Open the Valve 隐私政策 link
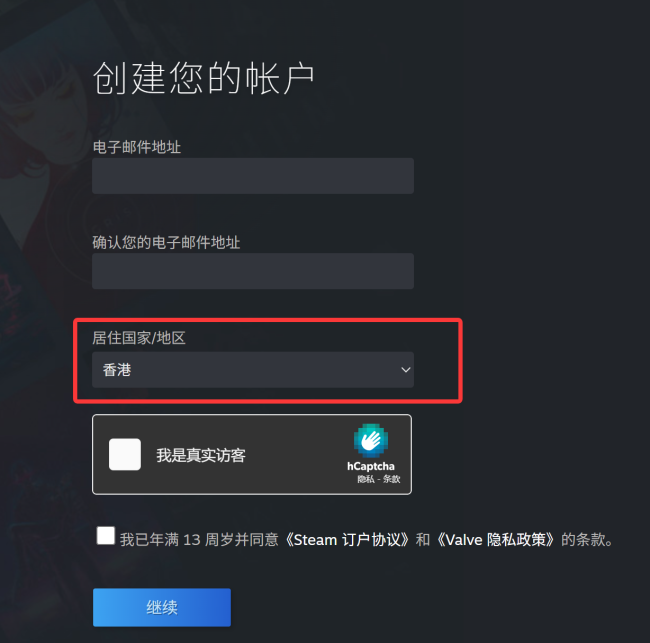The image size is (650, 643). [496, 540]
